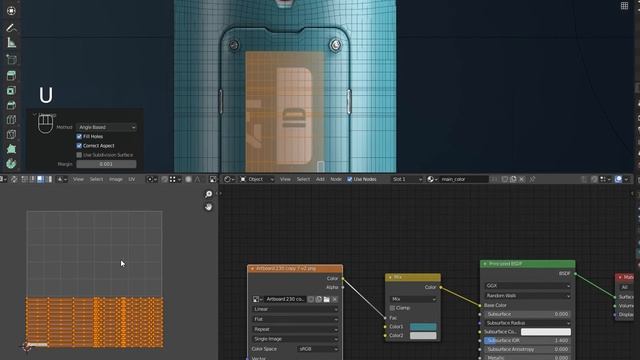The image size is (640, 360).
Task: Select the Annotate pencil tool
Action: point(11,27)
